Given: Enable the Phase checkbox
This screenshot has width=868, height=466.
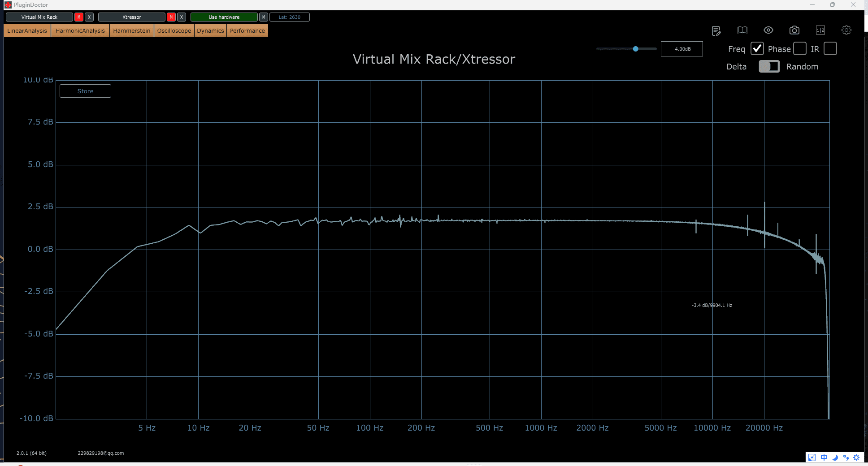Looking at the screenshot, I should (800, 48).
